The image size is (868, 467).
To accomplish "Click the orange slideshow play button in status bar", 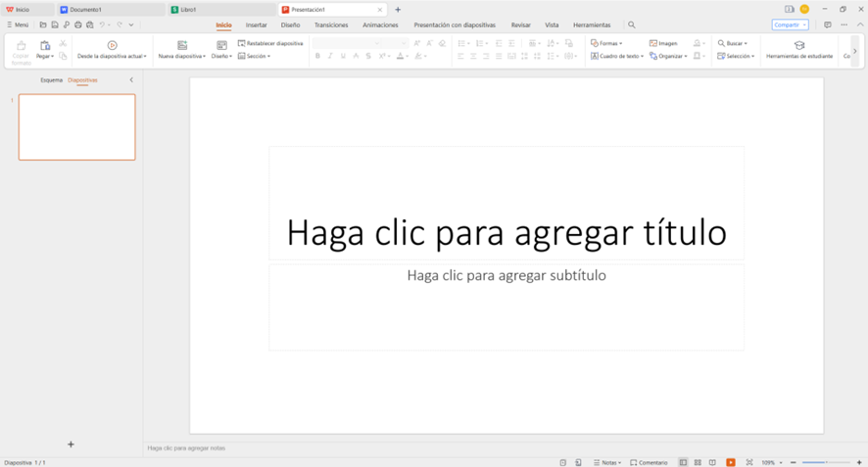I will pyautogui.click(x=731, y=462).
